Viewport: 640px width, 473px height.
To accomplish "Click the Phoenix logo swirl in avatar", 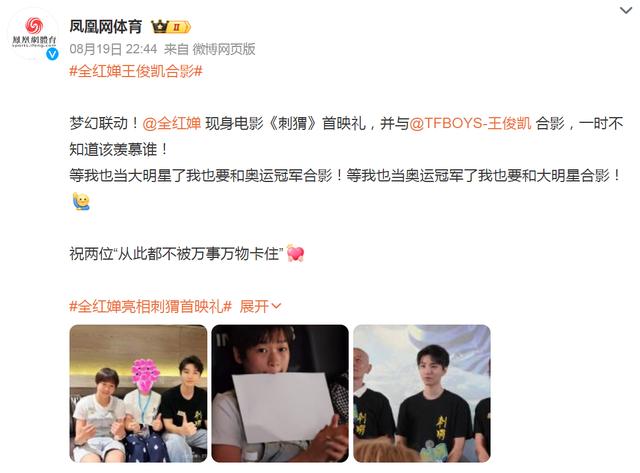I will [33, 25].
